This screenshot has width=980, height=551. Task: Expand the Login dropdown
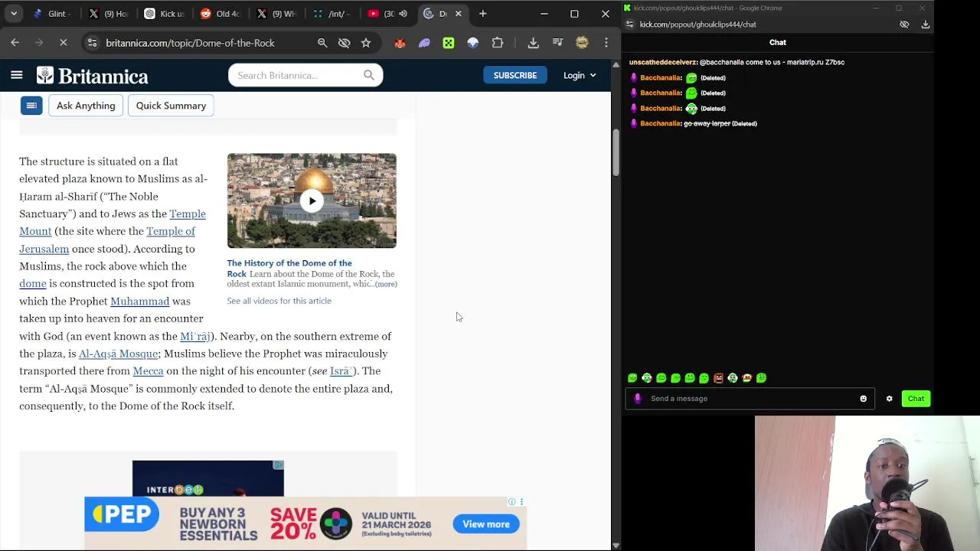(x=580, y=75)
